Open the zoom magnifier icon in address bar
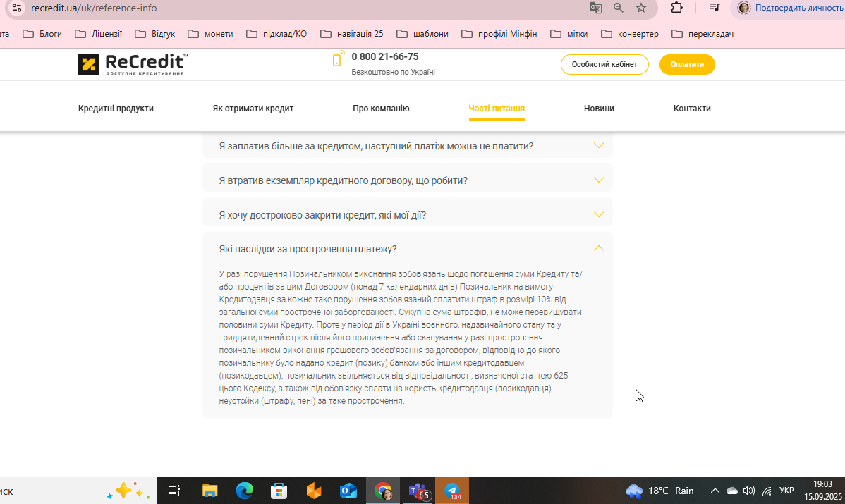This screenshot has height=504, width=845. point(618,8)
